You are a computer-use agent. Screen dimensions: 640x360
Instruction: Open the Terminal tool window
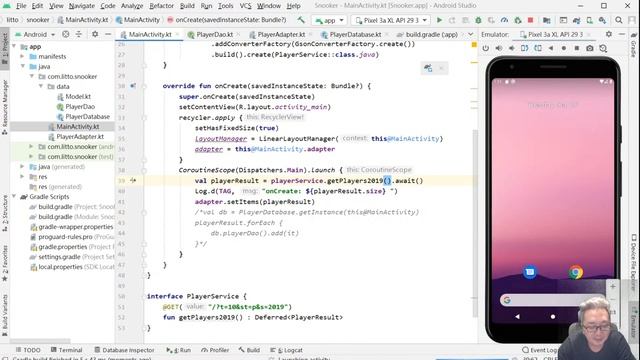point(67,350)
